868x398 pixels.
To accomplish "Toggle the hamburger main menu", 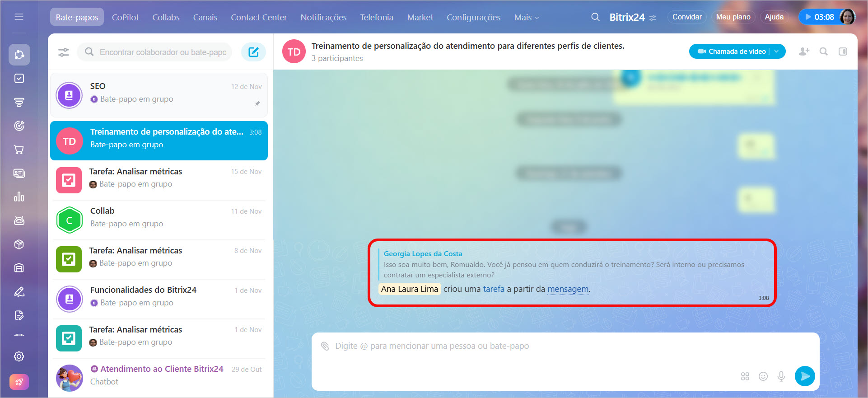I will coord(19,17).
